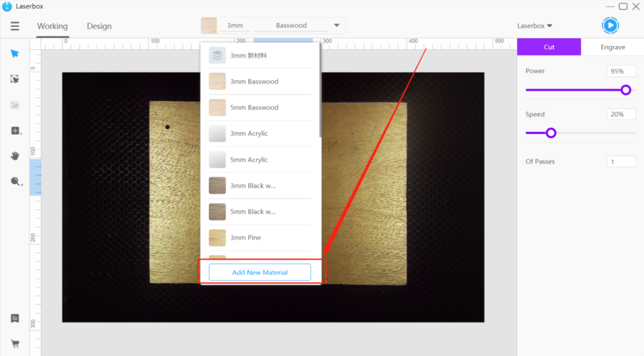The image size is (644, 356).
Task: Click the Power slider handle
Action: click(626, 90)
